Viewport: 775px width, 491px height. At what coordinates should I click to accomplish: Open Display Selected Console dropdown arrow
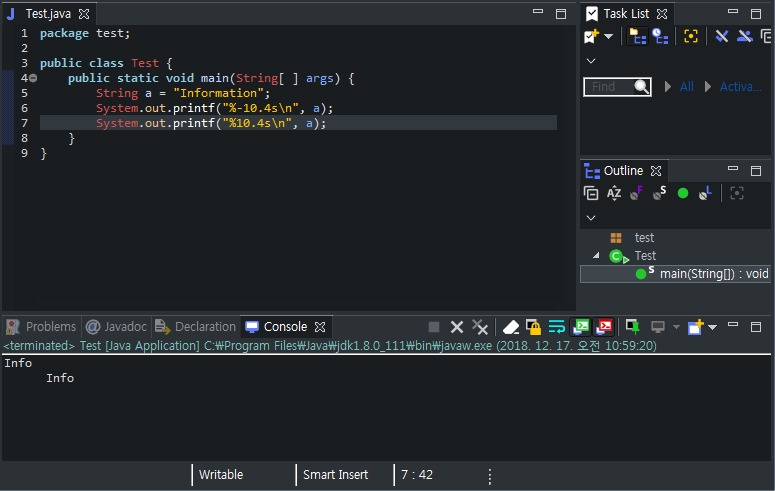tap(676, 327)
